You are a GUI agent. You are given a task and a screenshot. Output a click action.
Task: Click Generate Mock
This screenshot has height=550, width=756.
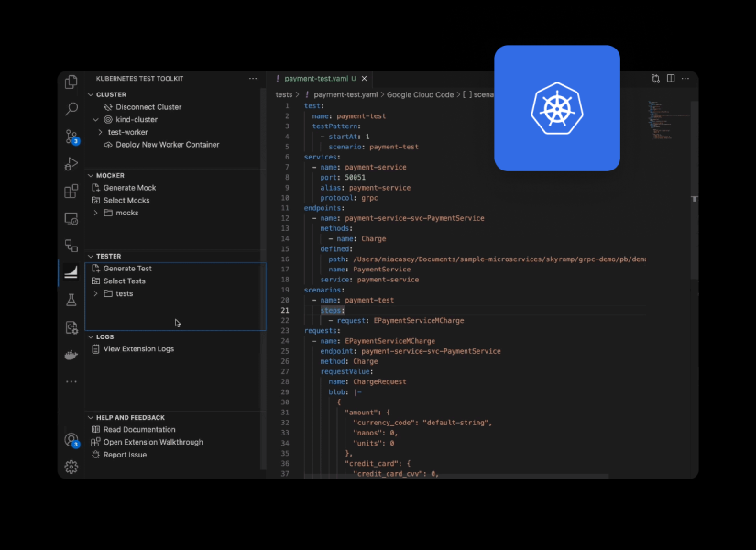(130, 188)
